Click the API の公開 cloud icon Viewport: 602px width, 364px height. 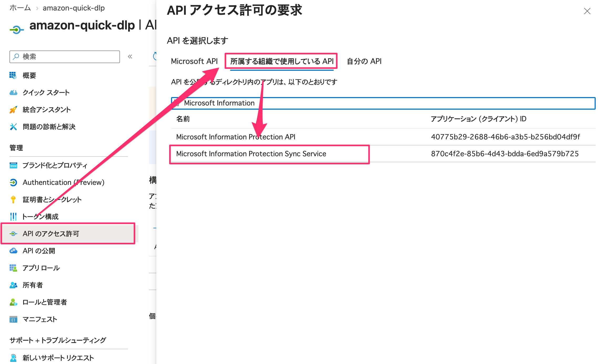tap(13, 251)
